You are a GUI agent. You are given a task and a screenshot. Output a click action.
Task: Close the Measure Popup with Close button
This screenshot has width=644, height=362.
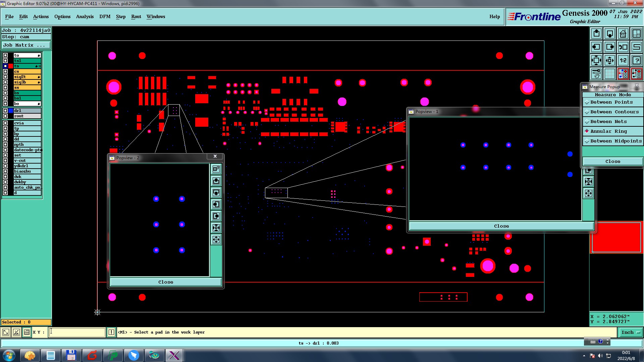(612, 162)
